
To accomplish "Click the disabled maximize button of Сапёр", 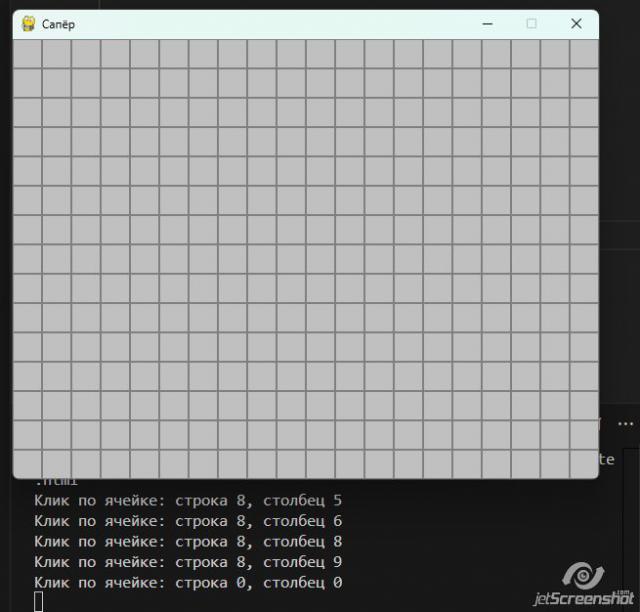I will click(x=531, y=24).
